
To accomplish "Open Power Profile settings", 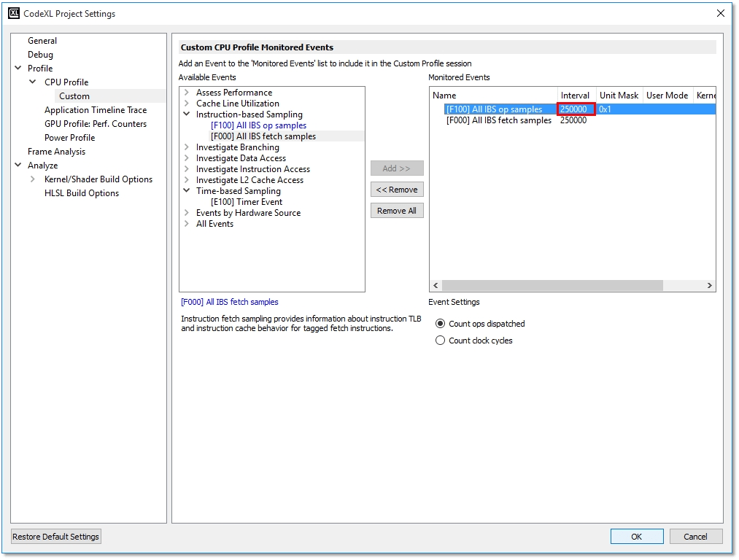I will 70,138.
